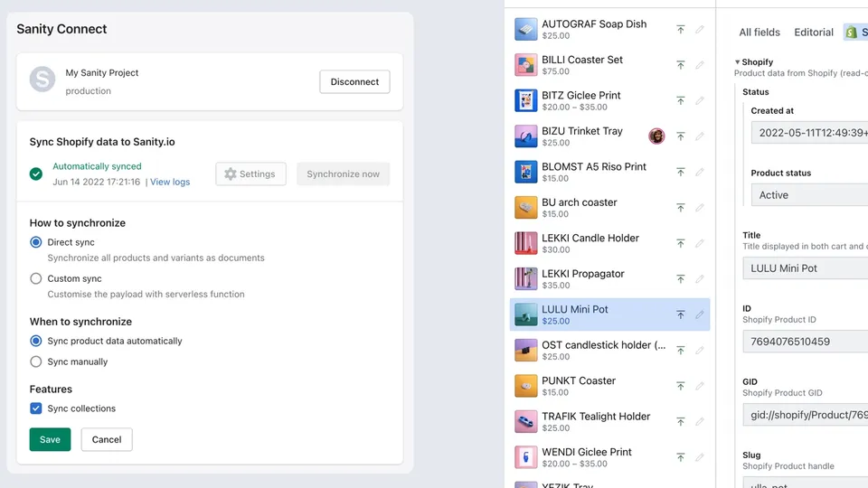Viewport: 868px width, 488px height.
Task: Select the BIZU Trinket Tray row
Action: pyautogui.click(x=609, y=136)
